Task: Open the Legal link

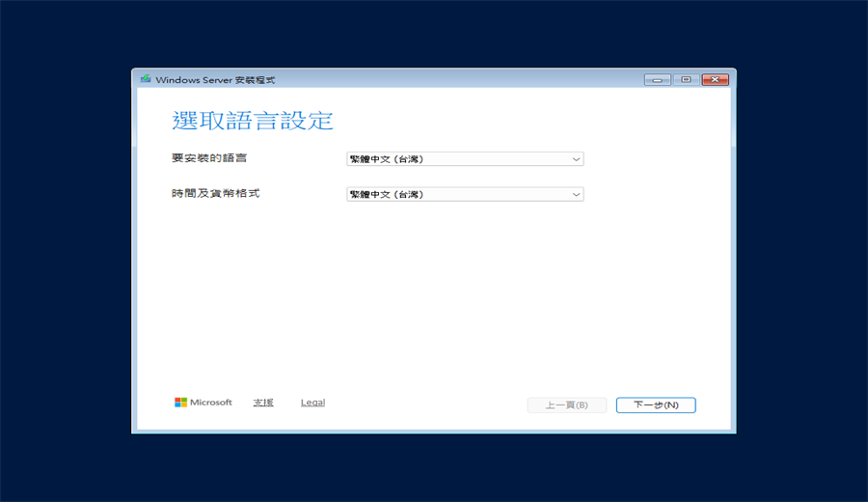Action: click(312, 403)
